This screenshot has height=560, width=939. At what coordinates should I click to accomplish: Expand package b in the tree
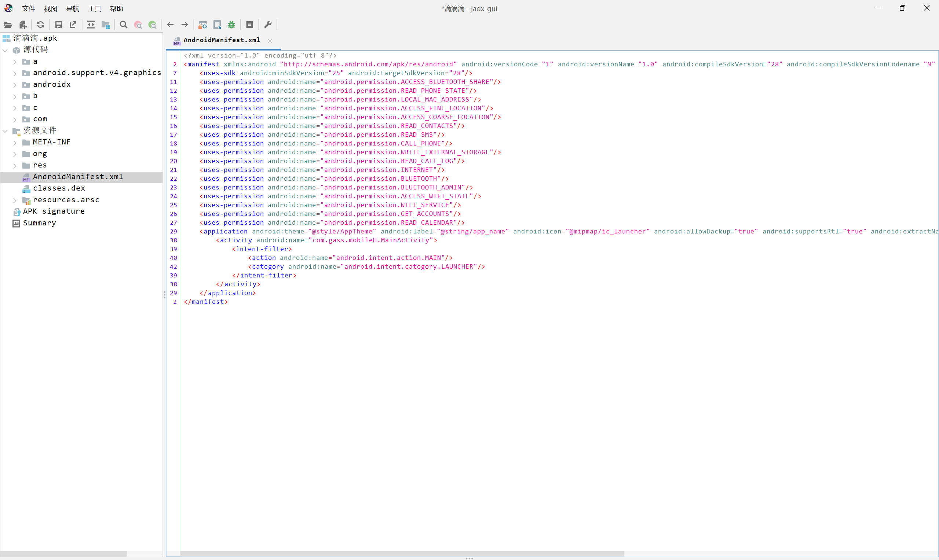coord(15,96)
